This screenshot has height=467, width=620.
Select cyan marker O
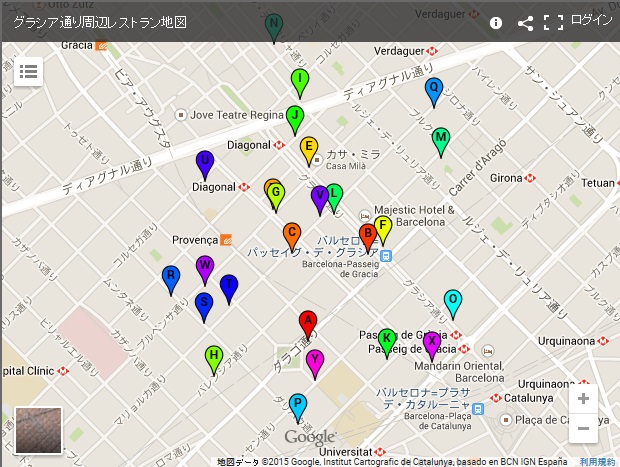(453, 303)
